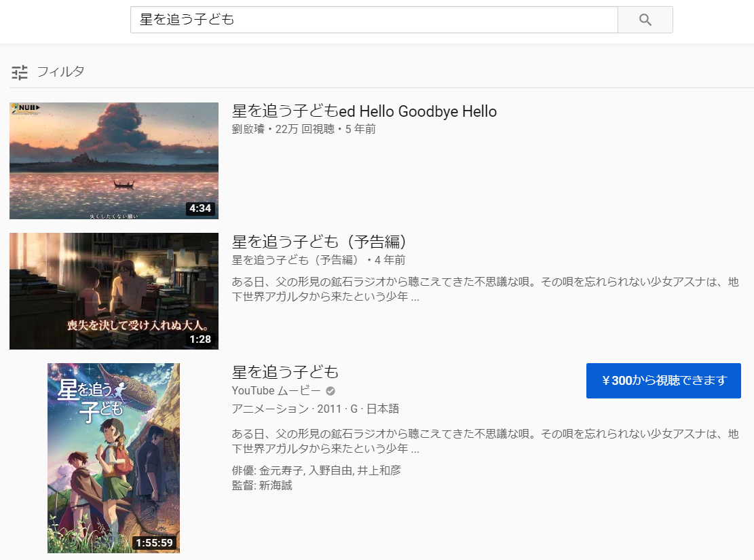Open the Hello Goodbye Hello video thumbnail
Screen dimensions: 754x560
click(x=114, y=161)
